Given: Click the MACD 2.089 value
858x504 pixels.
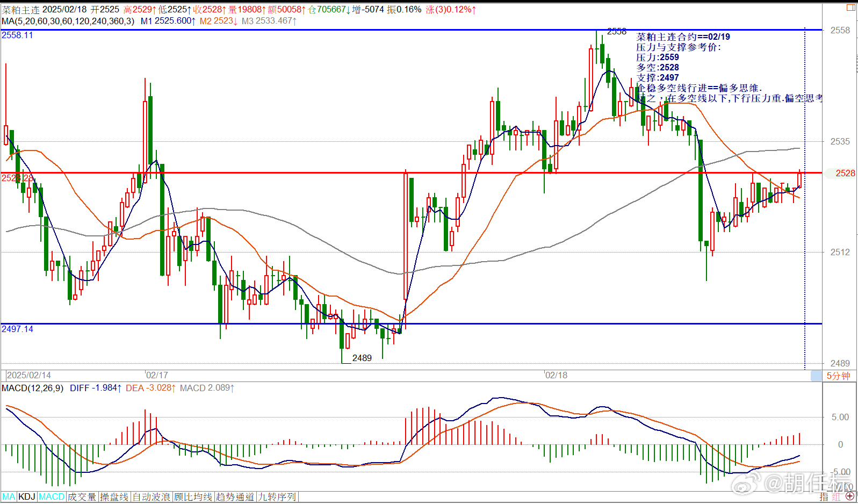Looking at the screenshot, I should coord(207,388).
